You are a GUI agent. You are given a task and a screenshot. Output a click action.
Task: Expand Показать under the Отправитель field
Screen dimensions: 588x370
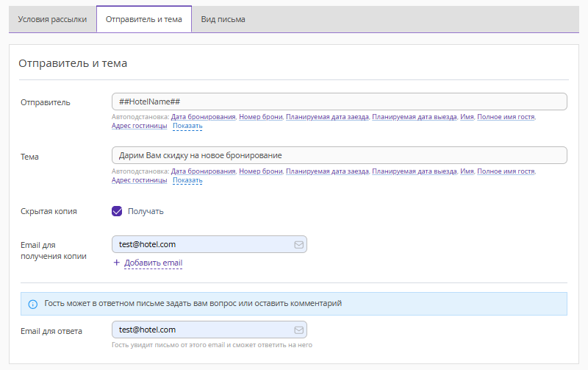tap(187, 126)
